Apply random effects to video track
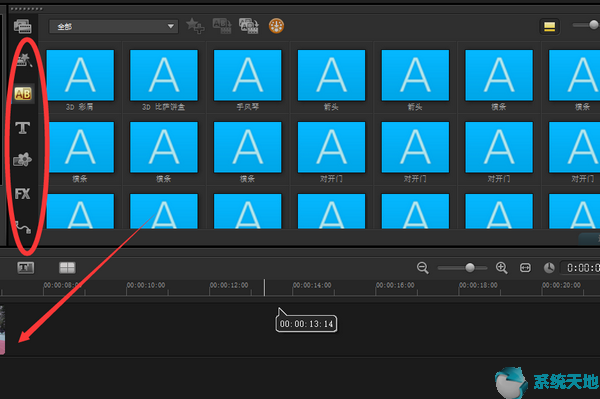 [249, 26]
